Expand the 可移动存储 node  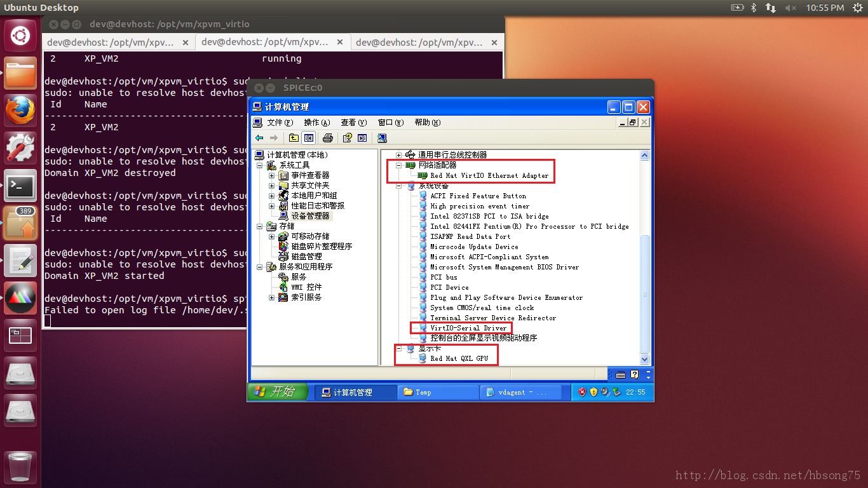coord(272,236)
